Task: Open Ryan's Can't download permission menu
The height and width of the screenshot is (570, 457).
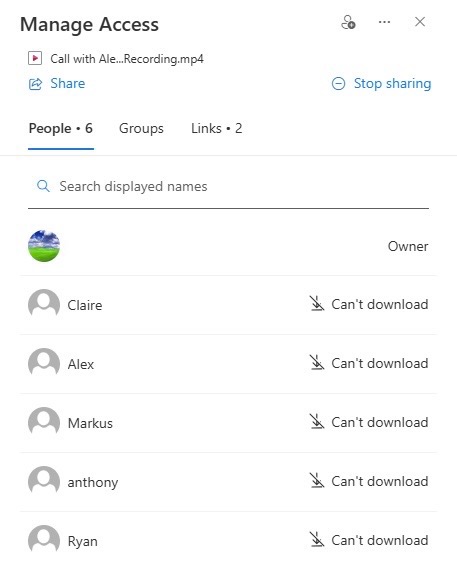Action: point(369,540)
